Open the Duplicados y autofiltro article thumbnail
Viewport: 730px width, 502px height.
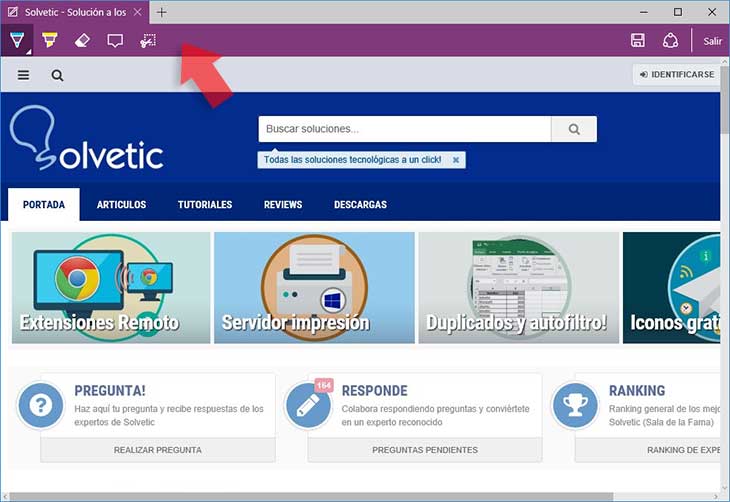tap(519, 288)
